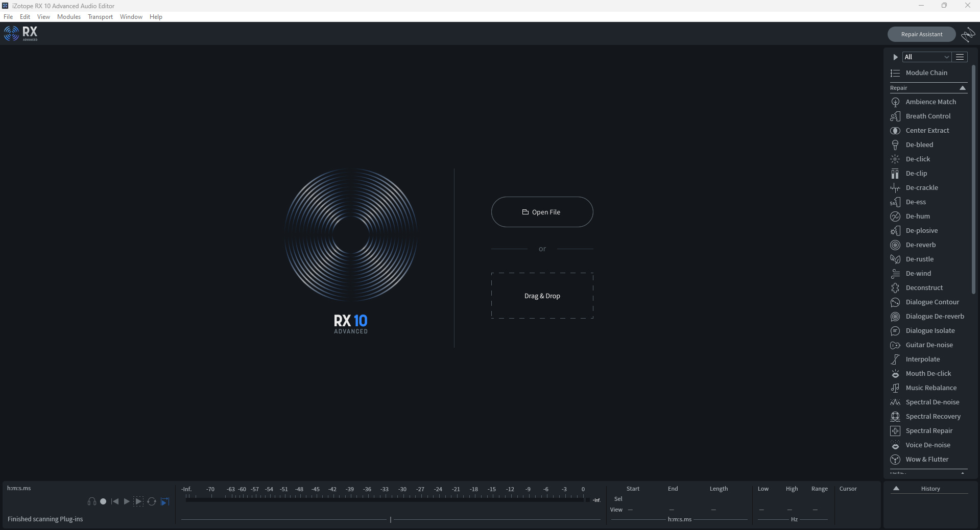The height and width of the screenshot is (530, 980).
Task: Open the Transport menu
Action: click(100, 17)
